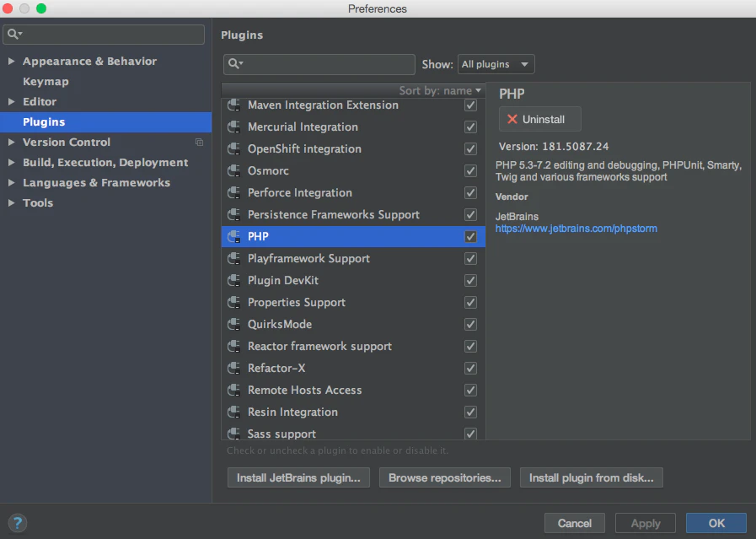Open the help question mark icon
The height and width of the screenshot is (539, 756).
(18, 523)
